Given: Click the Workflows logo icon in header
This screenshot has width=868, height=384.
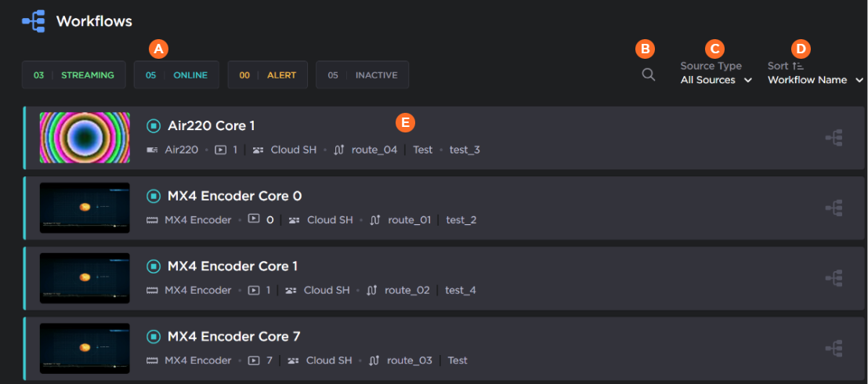Looking at the screenshot, I should 33,21.
